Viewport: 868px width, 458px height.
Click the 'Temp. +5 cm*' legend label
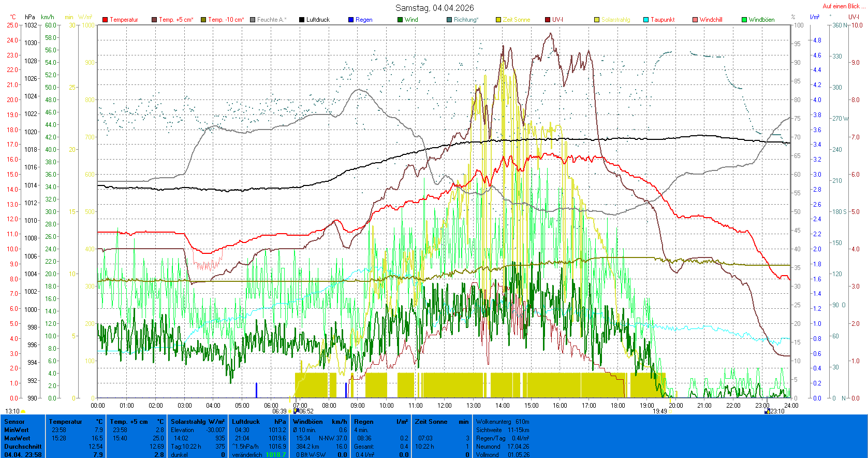[x=176, y=20]
